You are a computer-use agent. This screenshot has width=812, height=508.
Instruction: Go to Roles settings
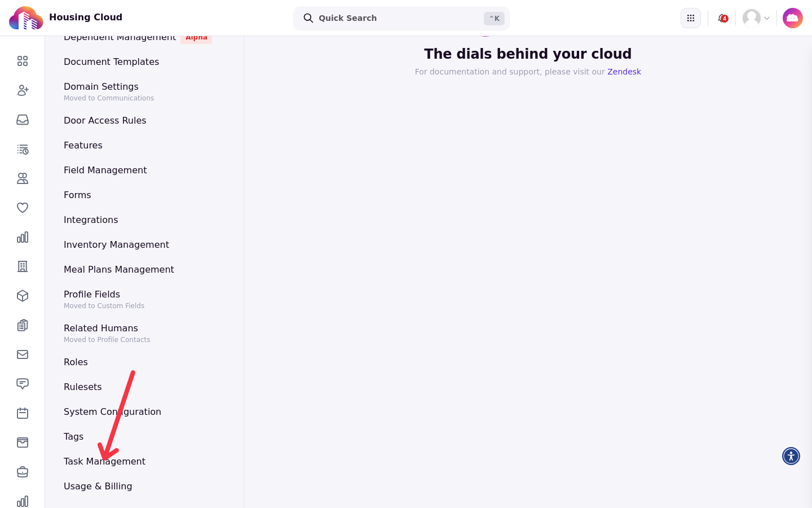[x=76, y=362]
